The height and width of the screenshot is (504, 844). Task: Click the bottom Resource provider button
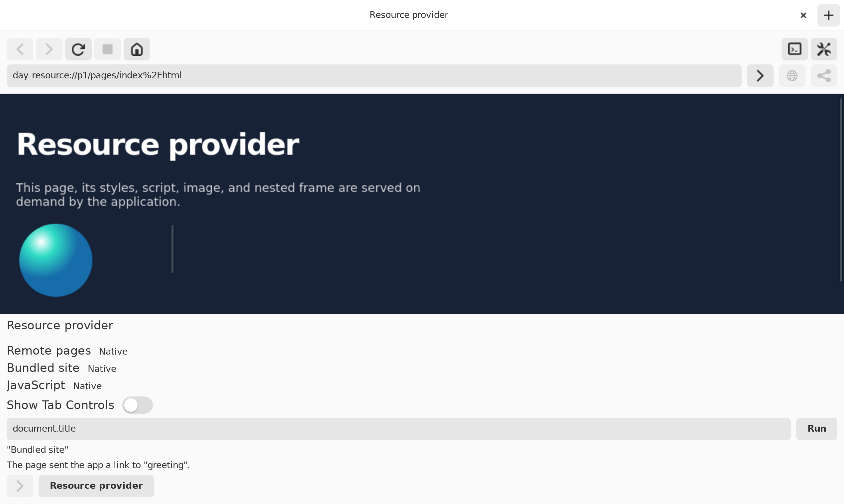pos(96,486)
